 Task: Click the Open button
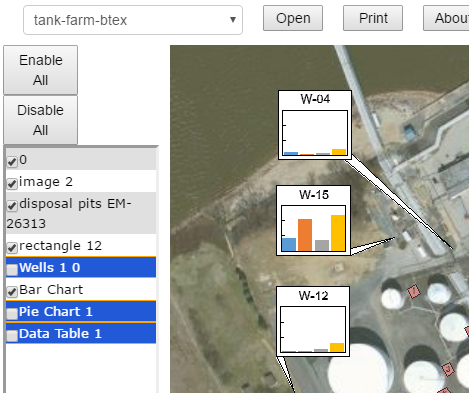(293, 18)
